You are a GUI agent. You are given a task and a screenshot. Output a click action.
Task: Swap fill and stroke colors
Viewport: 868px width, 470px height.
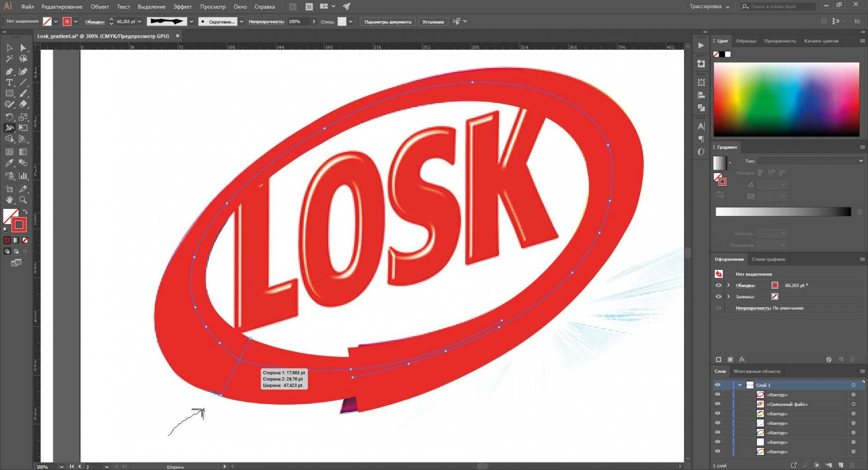(x=25, y=212)
